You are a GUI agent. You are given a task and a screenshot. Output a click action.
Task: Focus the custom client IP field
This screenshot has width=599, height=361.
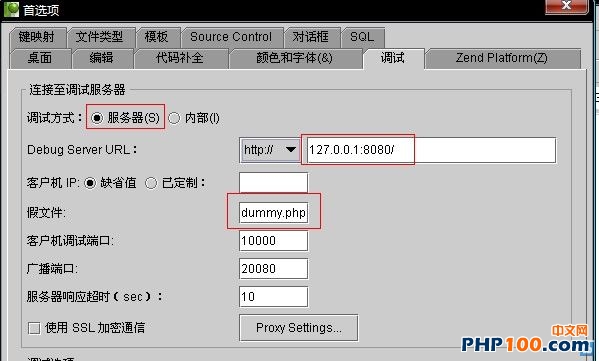tap(273, 183)
